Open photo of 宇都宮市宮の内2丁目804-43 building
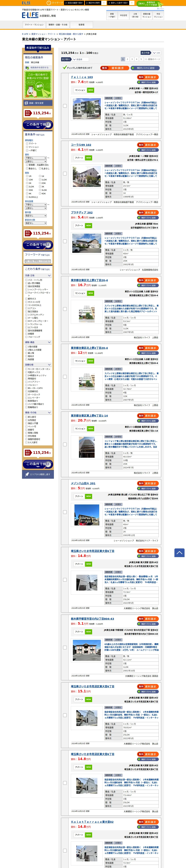The image size is (186, 868). [87, 650]
